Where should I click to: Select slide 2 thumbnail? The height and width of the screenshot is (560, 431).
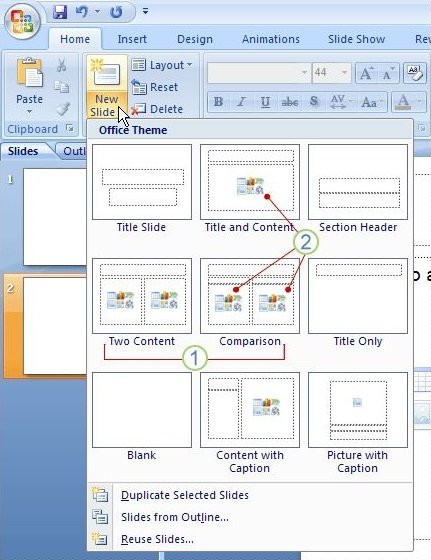[x=54, y=326]
